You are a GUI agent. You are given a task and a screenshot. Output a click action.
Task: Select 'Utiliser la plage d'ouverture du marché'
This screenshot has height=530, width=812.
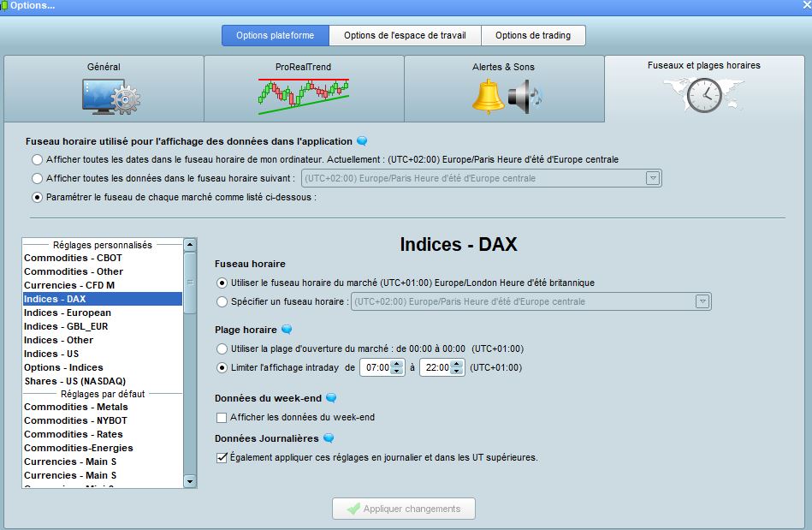[x=222, y=348]
